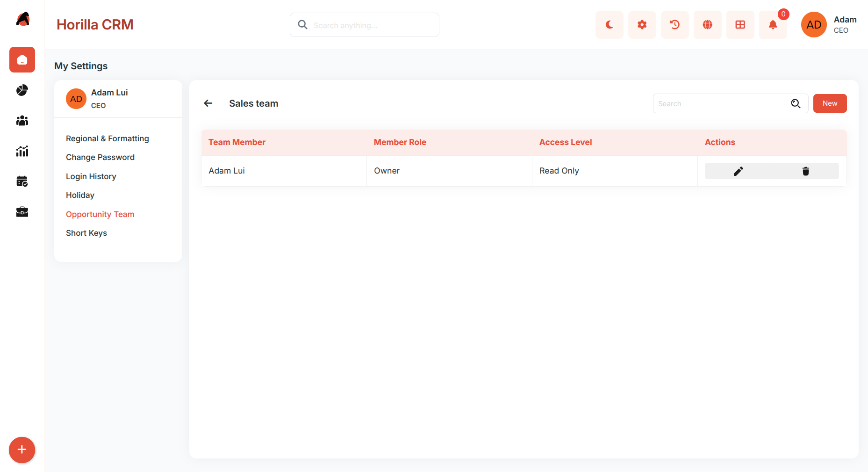868x472 pixels.
Task: Open Short Keys settings
Action: [86, 233]
